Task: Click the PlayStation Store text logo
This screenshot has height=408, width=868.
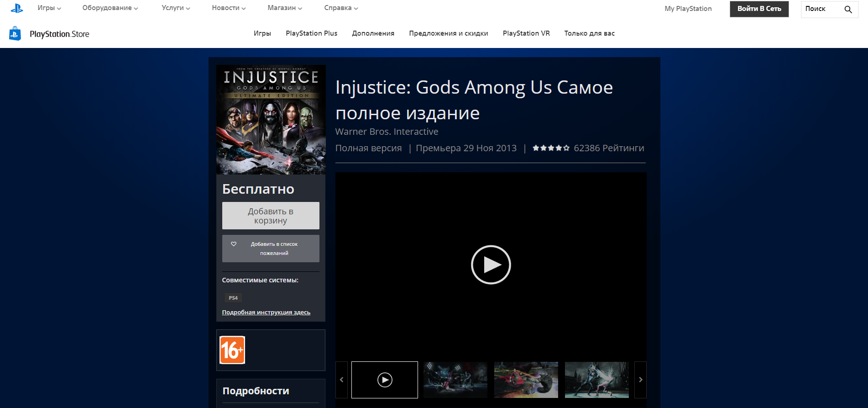Action: [x=59, y=34]
